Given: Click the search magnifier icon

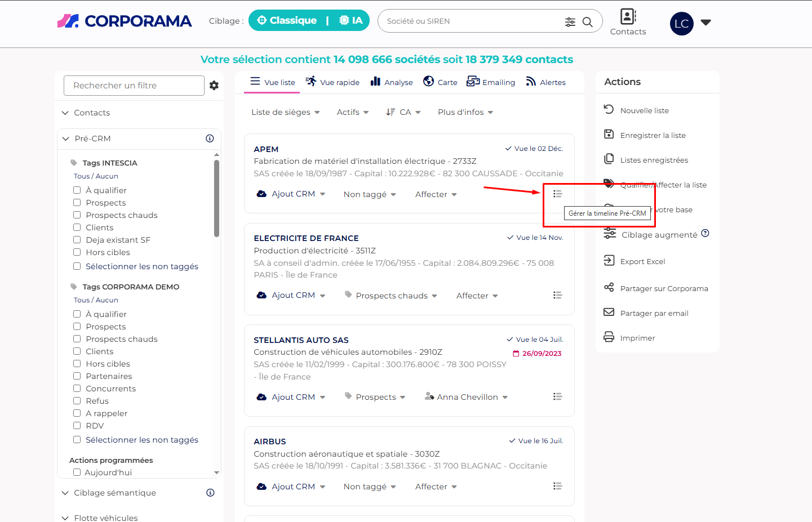Looking at the screenshot, I should (x=587, y=22).
